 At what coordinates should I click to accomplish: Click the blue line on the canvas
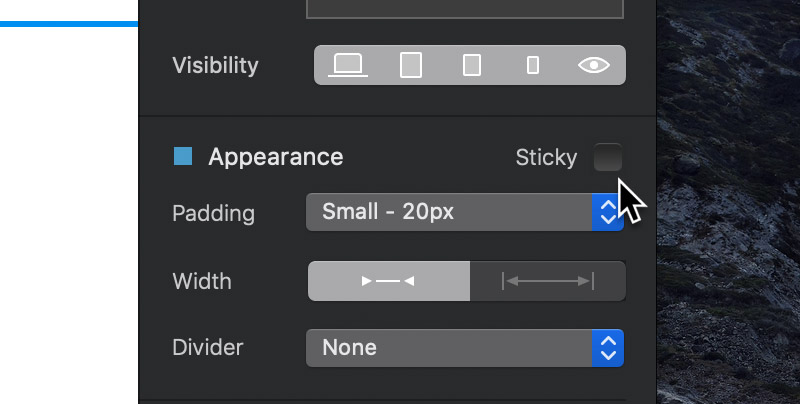[x=69, y=24]
